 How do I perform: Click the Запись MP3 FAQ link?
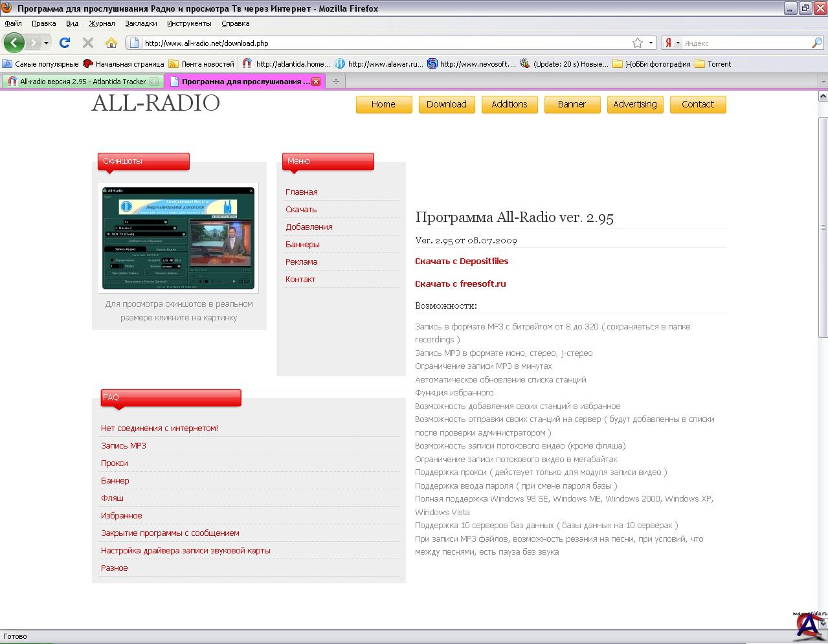click(x=124, y=446)
